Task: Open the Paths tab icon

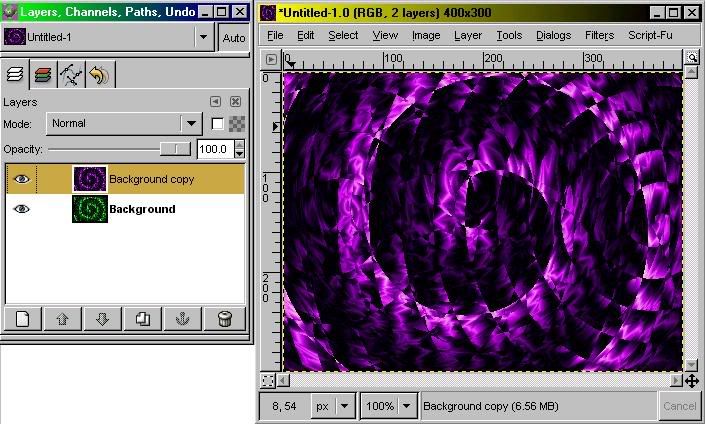Action: point(70,74)
